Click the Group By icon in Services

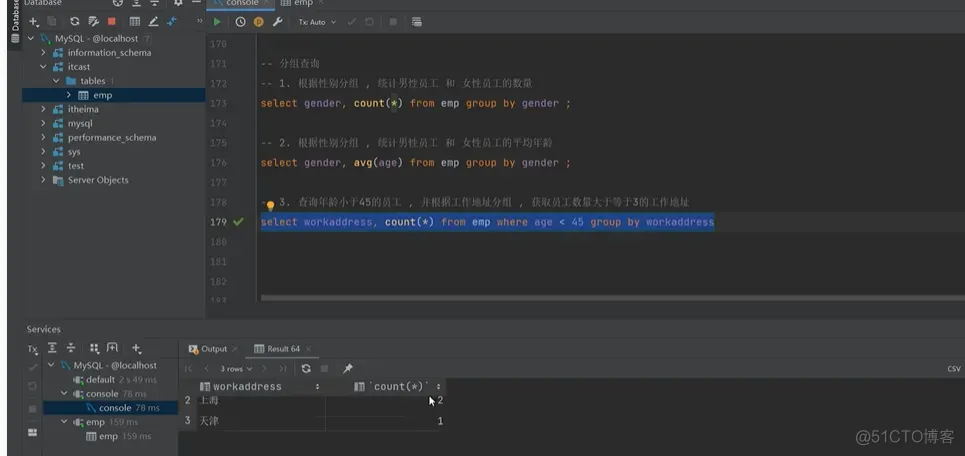point(94,348)
